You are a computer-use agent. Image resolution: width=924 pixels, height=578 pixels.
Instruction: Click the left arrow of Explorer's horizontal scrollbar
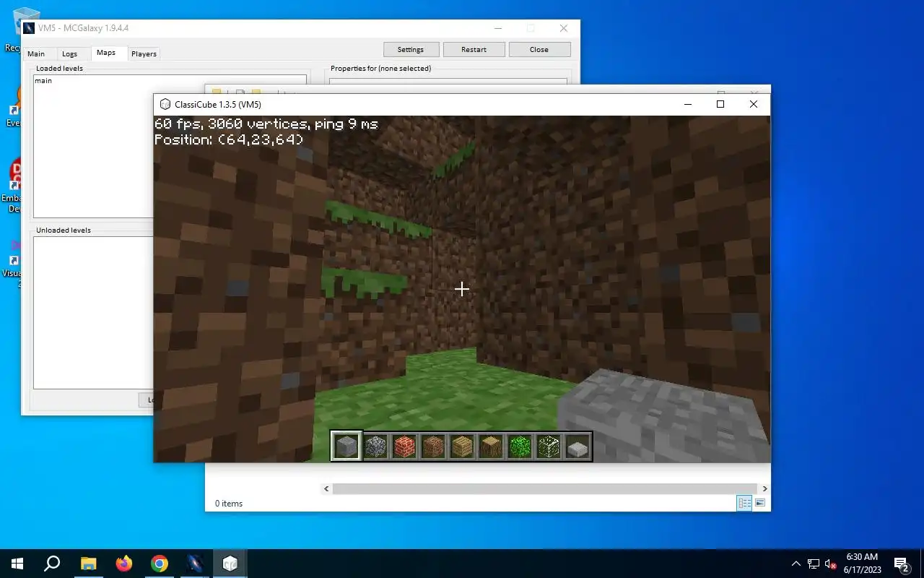point(326,489)
